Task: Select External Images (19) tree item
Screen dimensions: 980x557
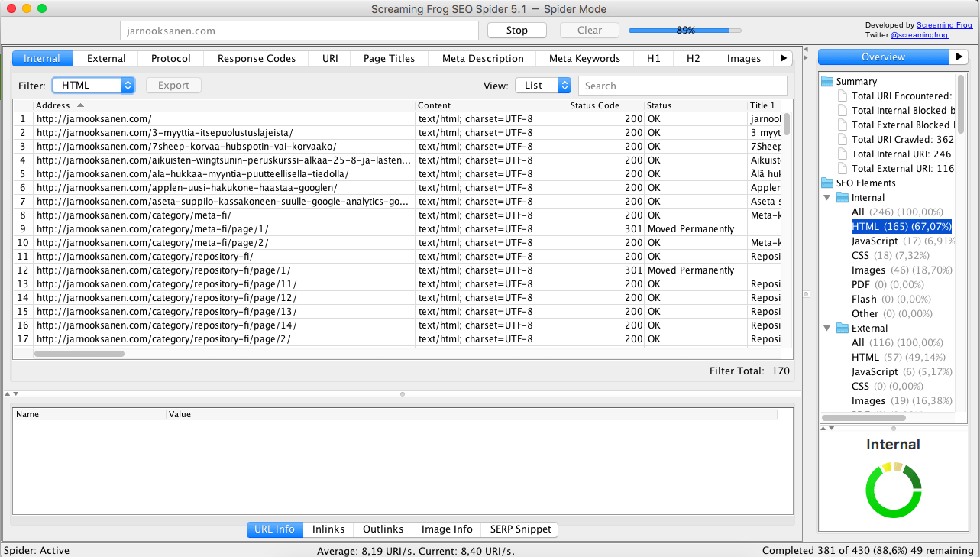Action: (x=901, y=400)
